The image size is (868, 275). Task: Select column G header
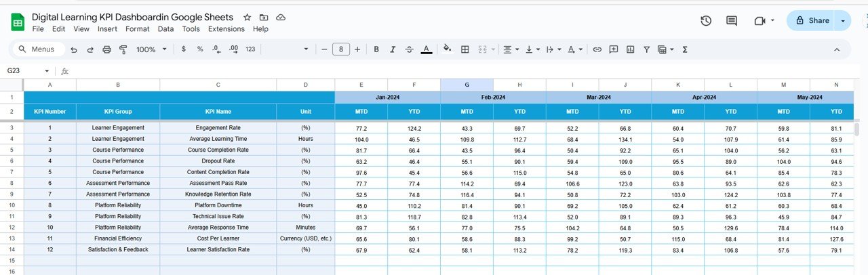pos(467,85)
